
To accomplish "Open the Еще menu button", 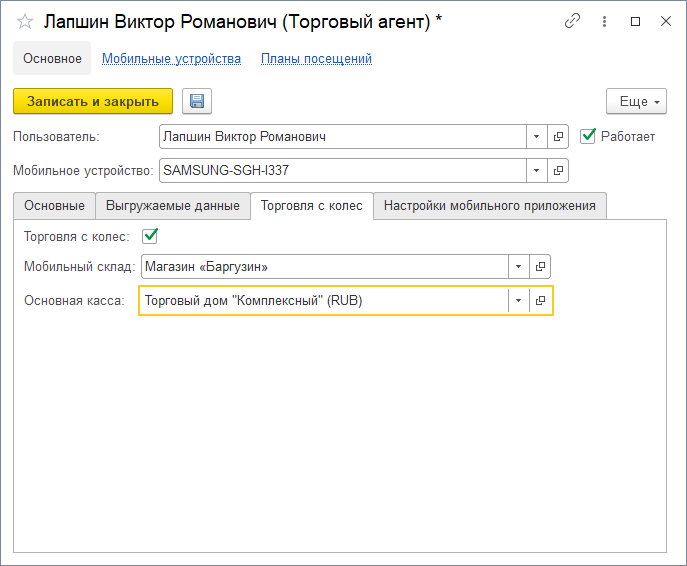I will (636, 101).
